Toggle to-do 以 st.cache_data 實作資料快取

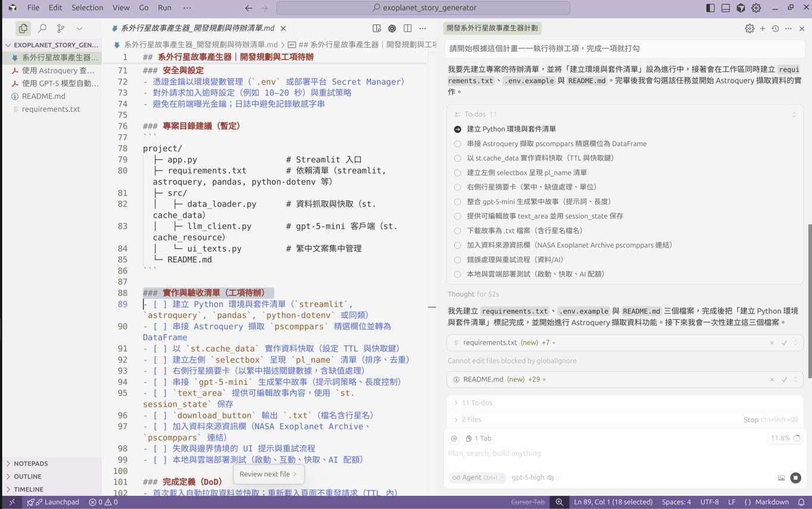coord(457,158)
